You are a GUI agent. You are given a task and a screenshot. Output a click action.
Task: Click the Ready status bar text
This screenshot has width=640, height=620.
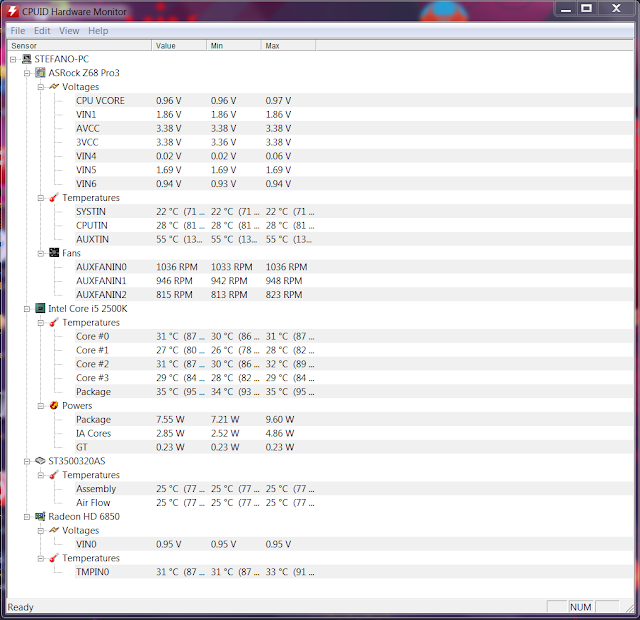point(20,608)
